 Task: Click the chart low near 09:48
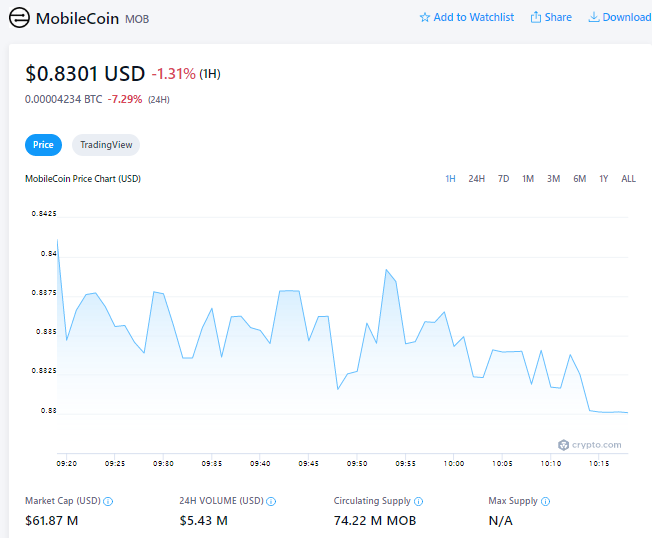[338, 389]
